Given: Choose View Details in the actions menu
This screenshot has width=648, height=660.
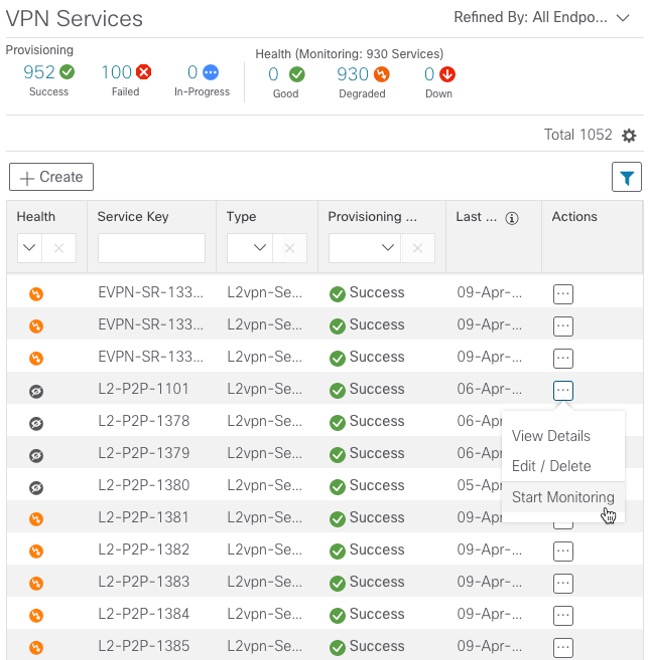Looking at the screenshot, I should (x=551, y=436).
